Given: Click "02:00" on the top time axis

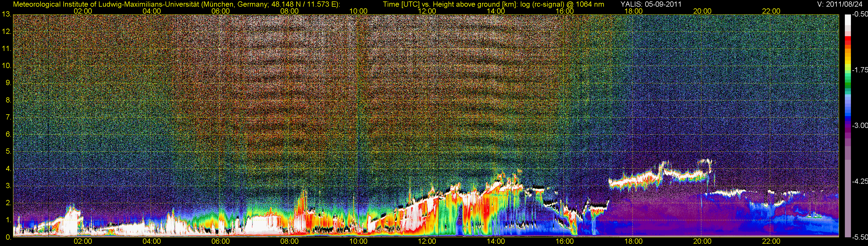Looking at the screenshot, I should [83, 11].
